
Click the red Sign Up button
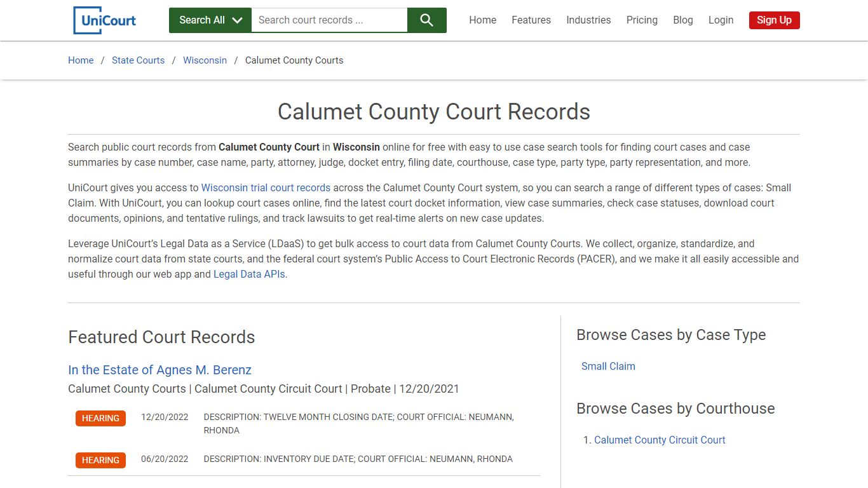[x=774, y=20]
